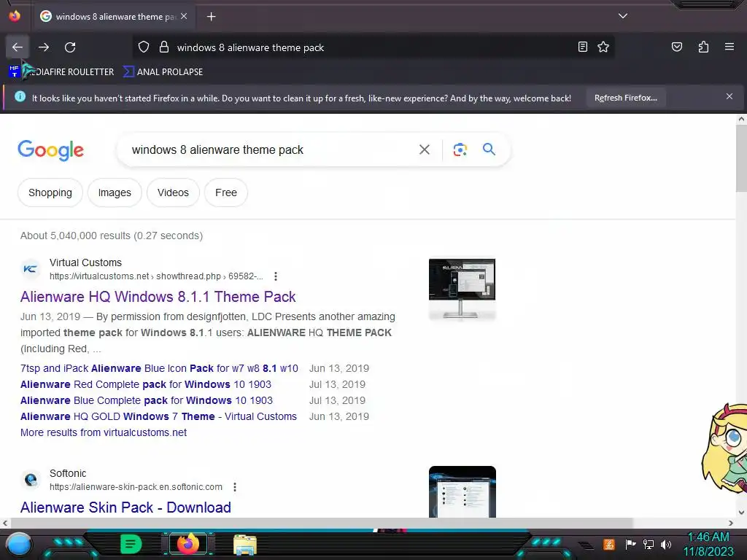Open a new tab with the plus button
747x560 pixels.
pyautogui.click(x=211, y=17)
